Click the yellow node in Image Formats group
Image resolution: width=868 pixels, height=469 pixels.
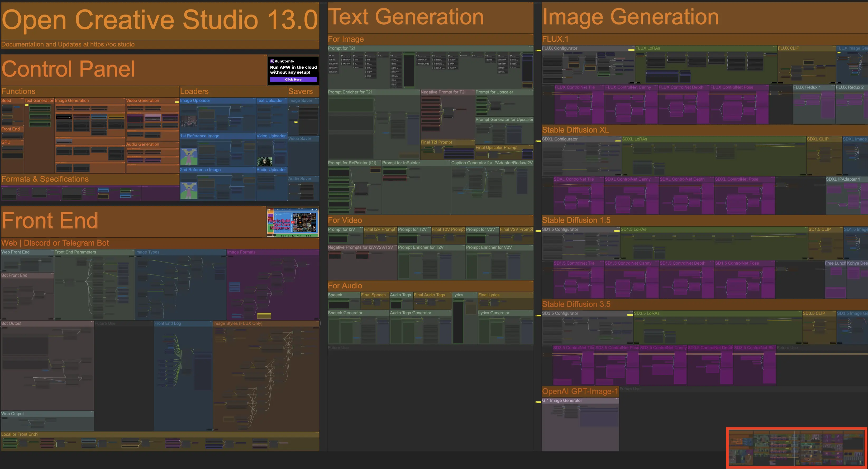click(264, 316)
